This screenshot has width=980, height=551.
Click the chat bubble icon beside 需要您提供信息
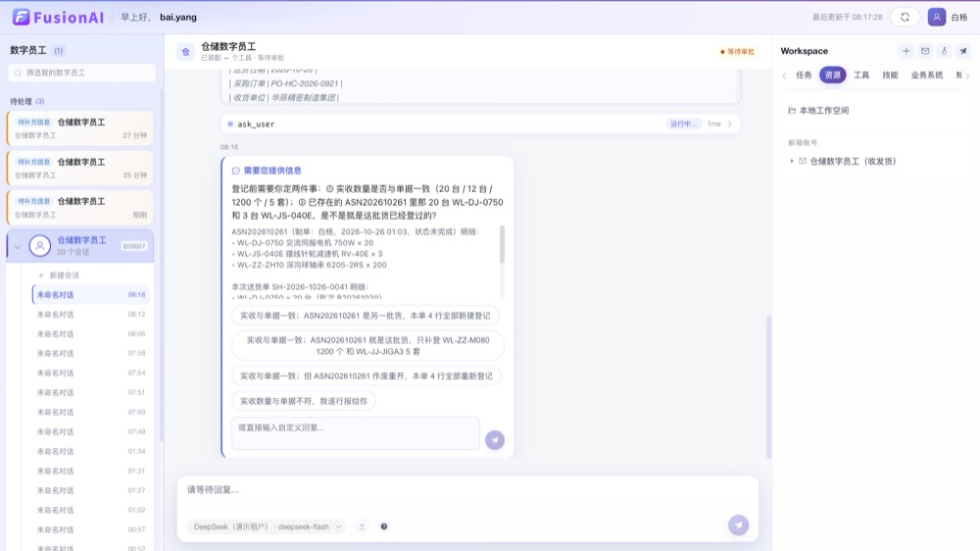235,171
